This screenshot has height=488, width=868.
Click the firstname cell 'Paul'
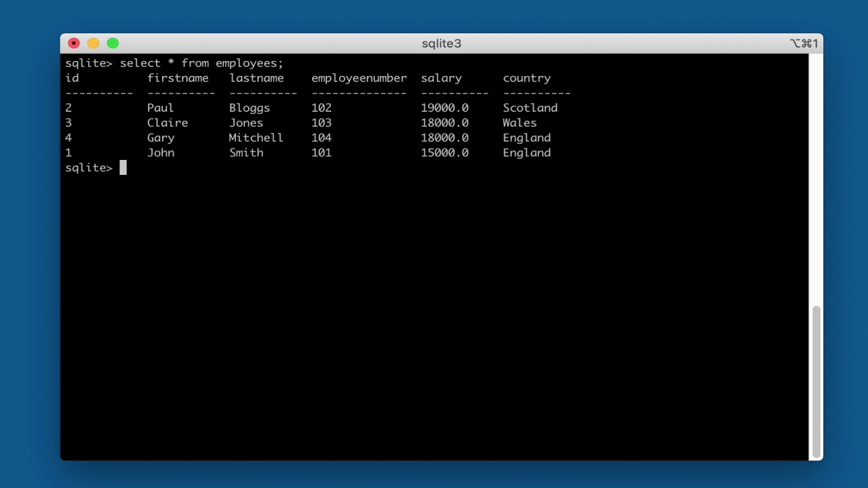[x=161, y=108]
